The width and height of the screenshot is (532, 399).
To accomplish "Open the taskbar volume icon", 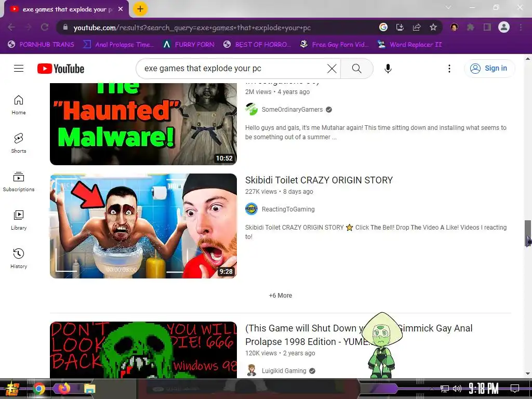I will [457, 389].
